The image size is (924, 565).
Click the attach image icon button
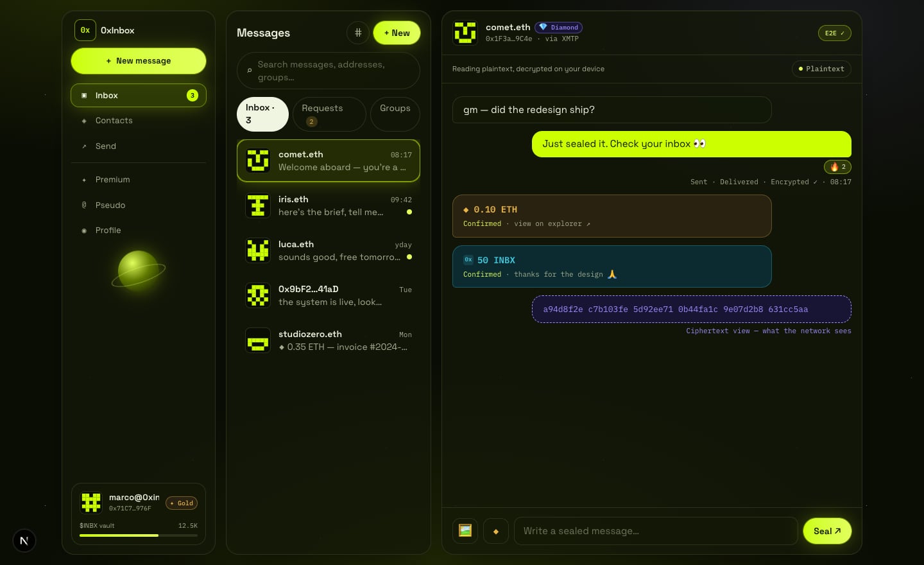[465, 531]
